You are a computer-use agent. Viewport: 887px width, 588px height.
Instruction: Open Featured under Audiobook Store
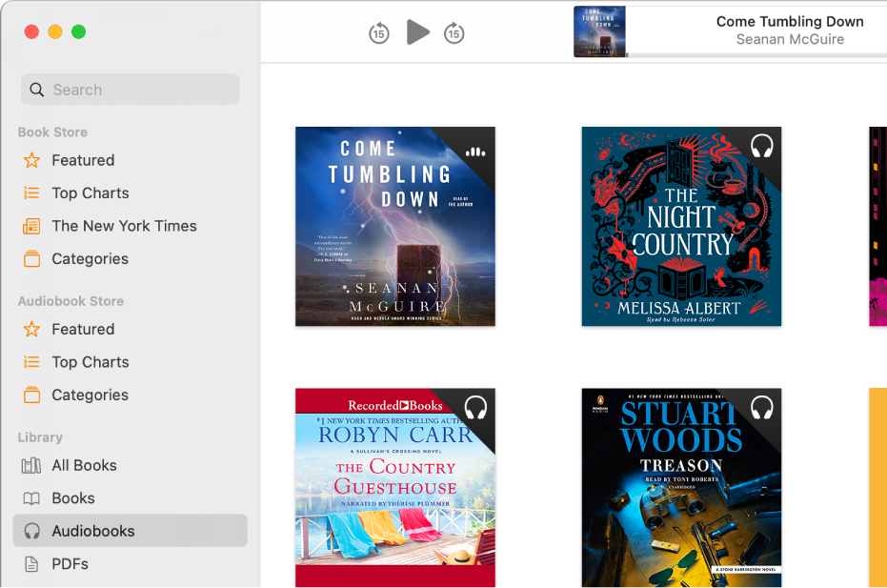click(x=131, y=329)
